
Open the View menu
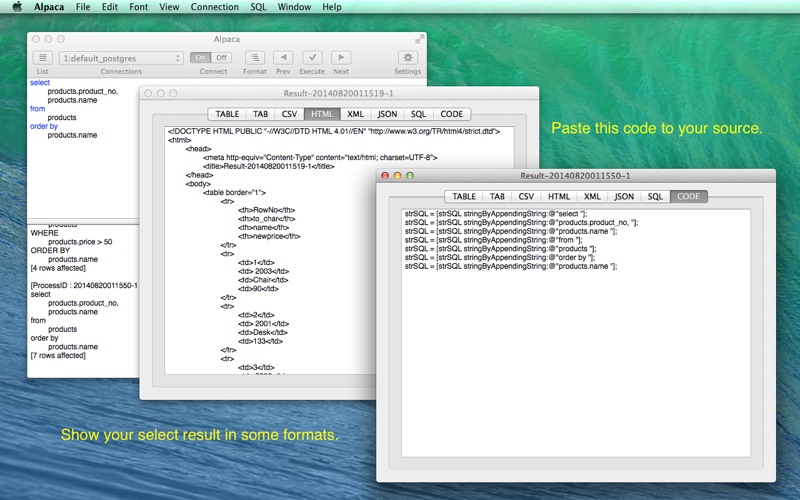(x=169, y=7)
